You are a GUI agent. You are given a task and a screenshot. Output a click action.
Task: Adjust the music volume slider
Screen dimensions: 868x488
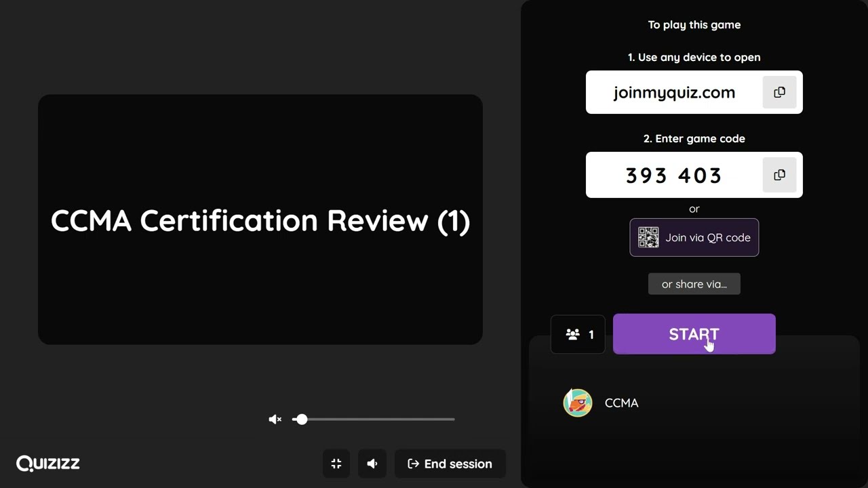point(374,420)
